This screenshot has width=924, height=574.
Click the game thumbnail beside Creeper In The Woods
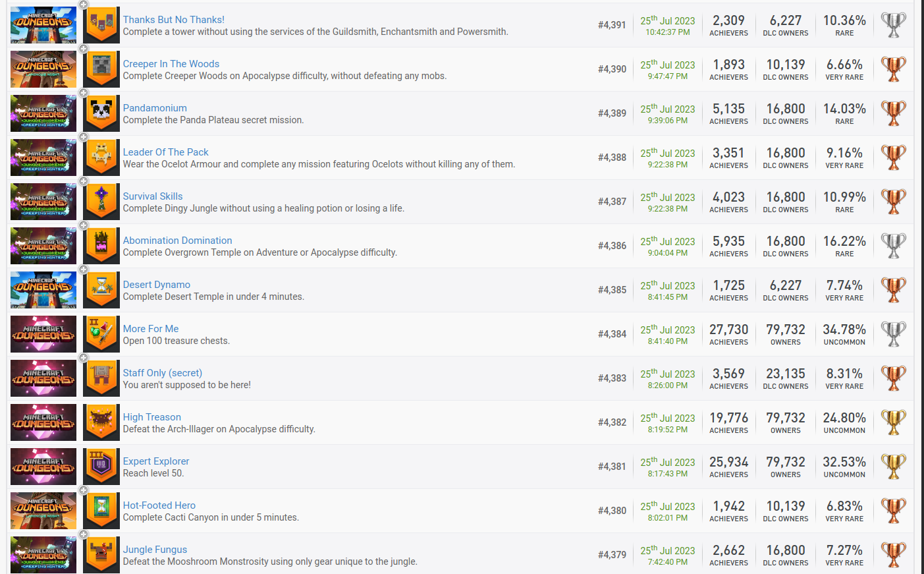click(43, 69)
